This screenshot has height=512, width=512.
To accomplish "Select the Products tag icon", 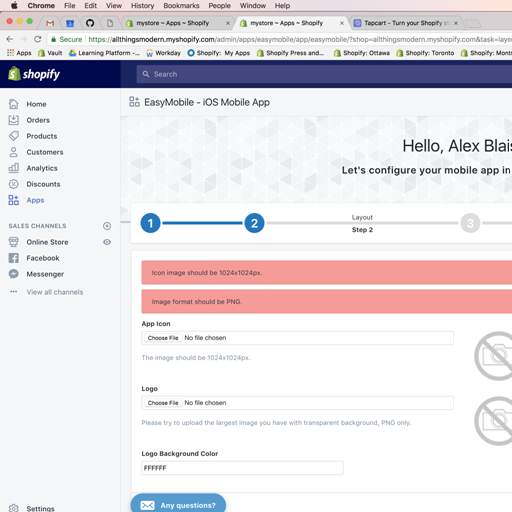I will pos(13,136).
